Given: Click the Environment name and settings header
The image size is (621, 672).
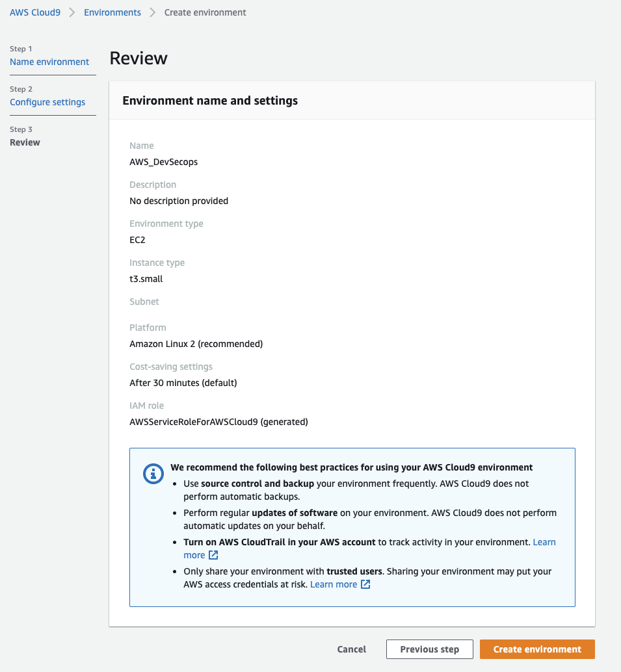Looking at the screenshot, I should (209, 100).
